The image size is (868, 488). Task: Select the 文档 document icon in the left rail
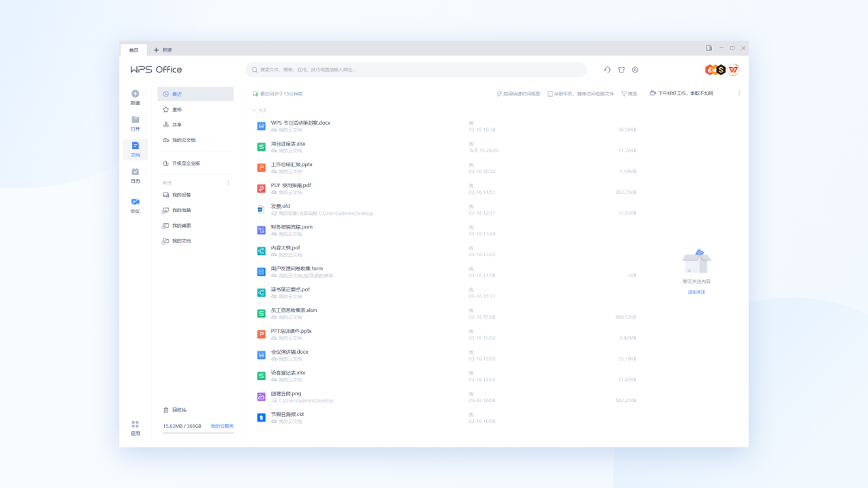(135, 146)
